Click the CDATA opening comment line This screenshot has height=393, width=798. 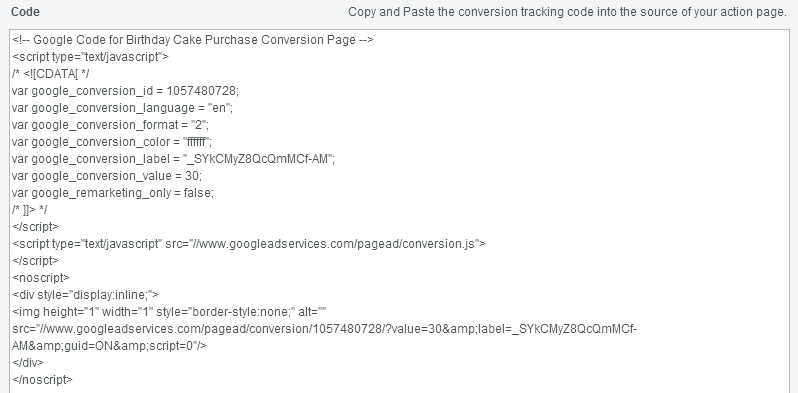click(50, 74)
